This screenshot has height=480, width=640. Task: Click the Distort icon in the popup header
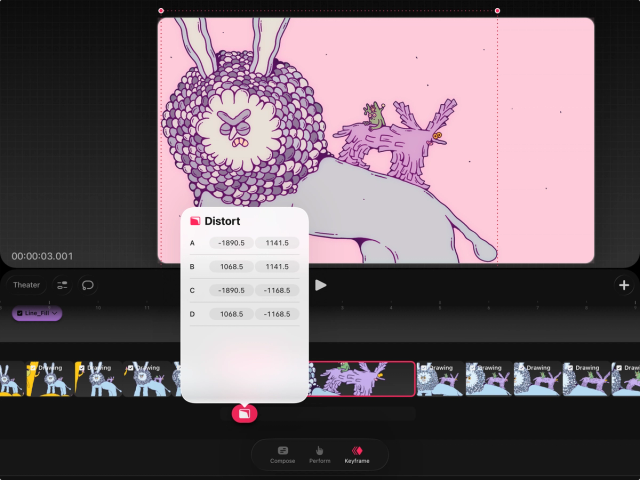(x=195, y=221)
